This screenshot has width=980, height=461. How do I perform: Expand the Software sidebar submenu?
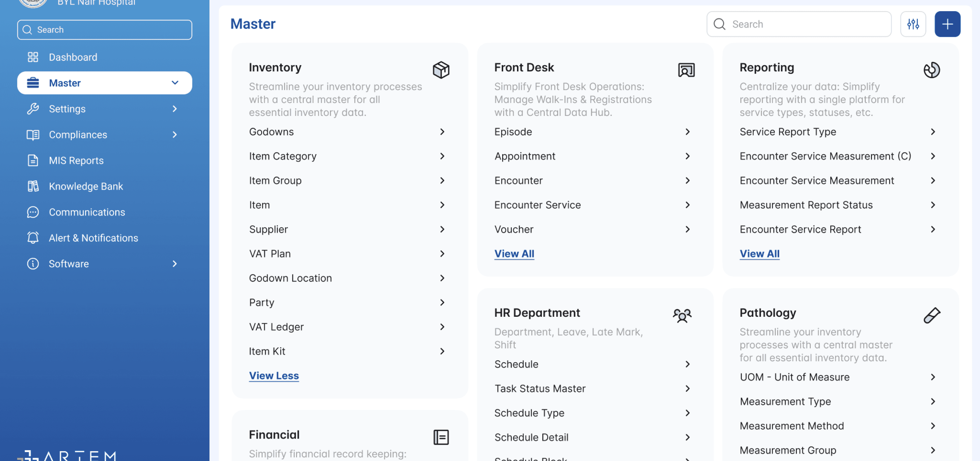[175, 263]
